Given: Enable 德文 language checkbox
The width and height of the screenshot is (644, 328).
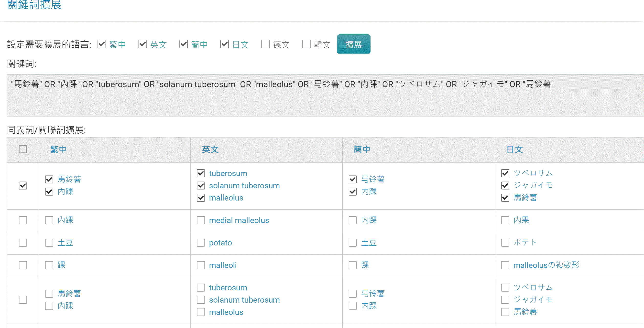Looking at the screenshot, I should [x=265, y=44].
